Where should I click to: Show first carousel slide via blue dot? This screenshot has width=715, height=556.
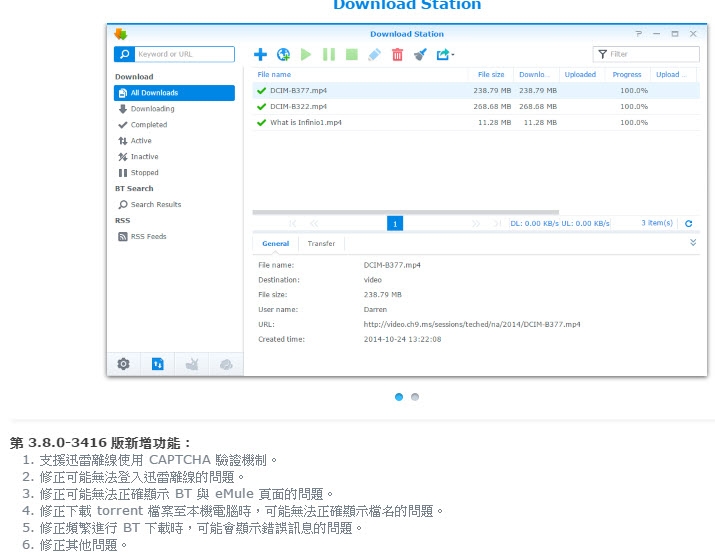[x=399, y=397]
